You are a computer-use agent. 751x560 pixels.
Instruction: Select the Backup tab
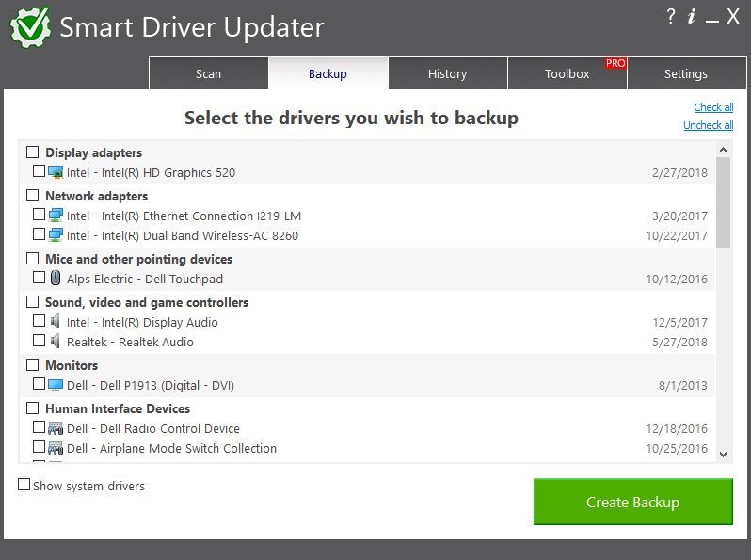coord(328,73)
